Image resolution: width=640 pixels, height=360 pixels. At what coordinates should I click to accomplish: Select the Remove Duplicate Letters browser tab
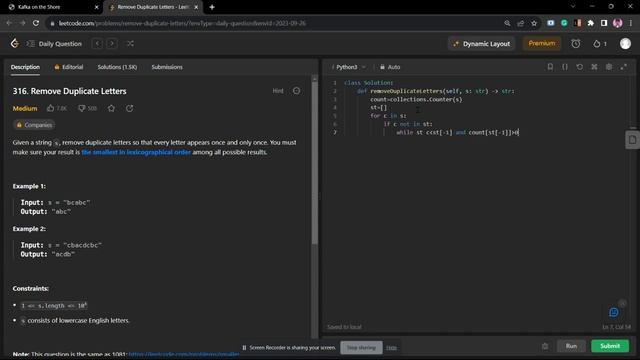152,7
